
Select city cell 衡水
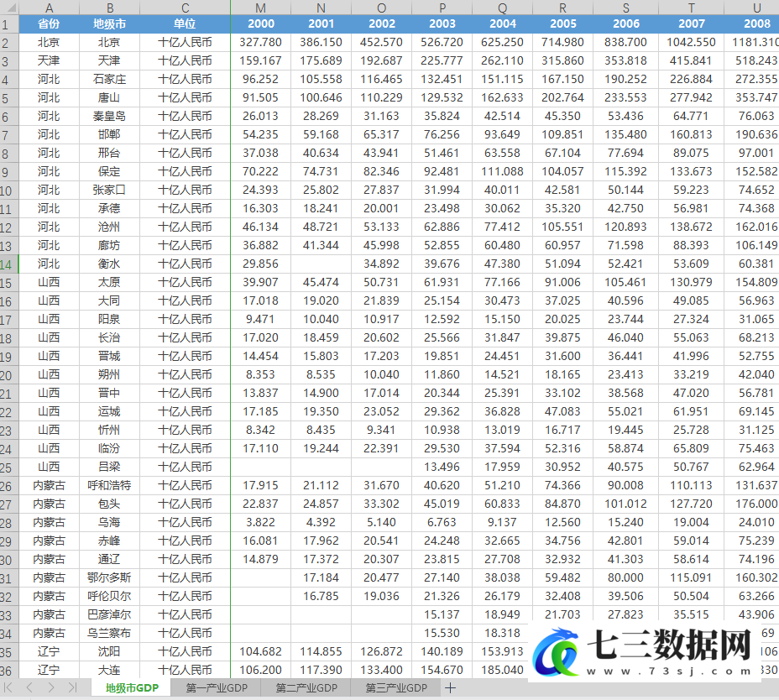pyautogui.click(x=110, y=264)
